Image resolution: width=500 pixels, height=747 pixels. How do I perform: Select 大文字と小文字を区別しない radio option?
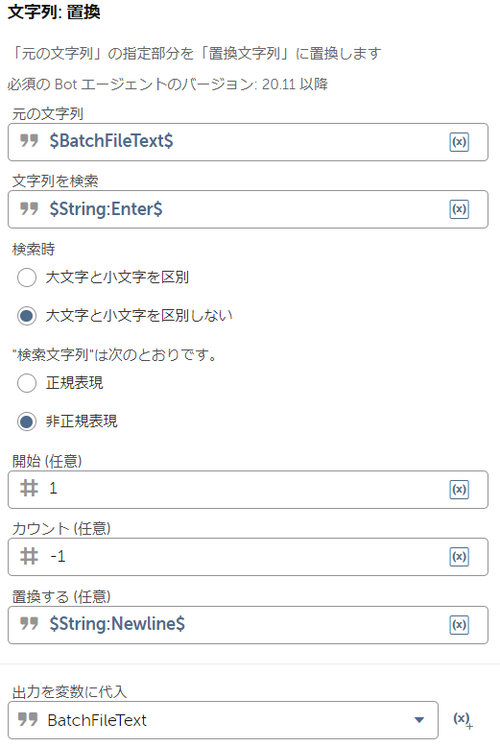pyautogui.click(x=27, y=315)
